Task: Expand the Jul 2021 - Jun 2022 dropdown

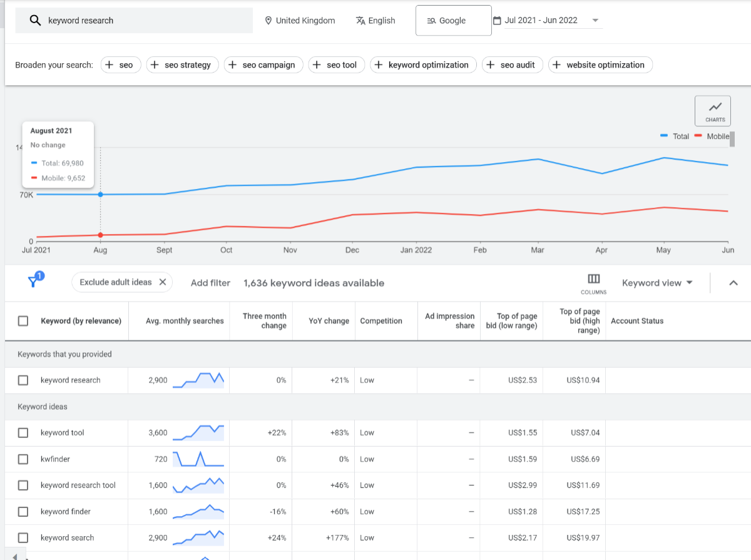Action: click(595, 21)
